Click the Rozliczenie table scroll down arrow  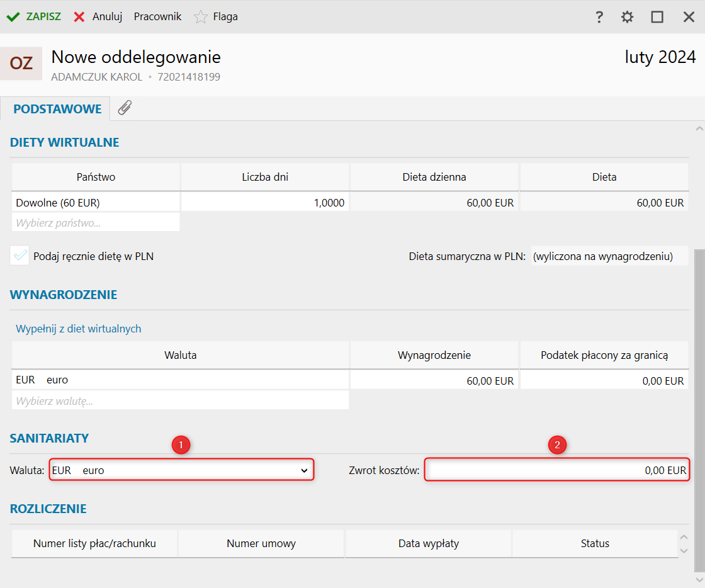click(684, 551)
